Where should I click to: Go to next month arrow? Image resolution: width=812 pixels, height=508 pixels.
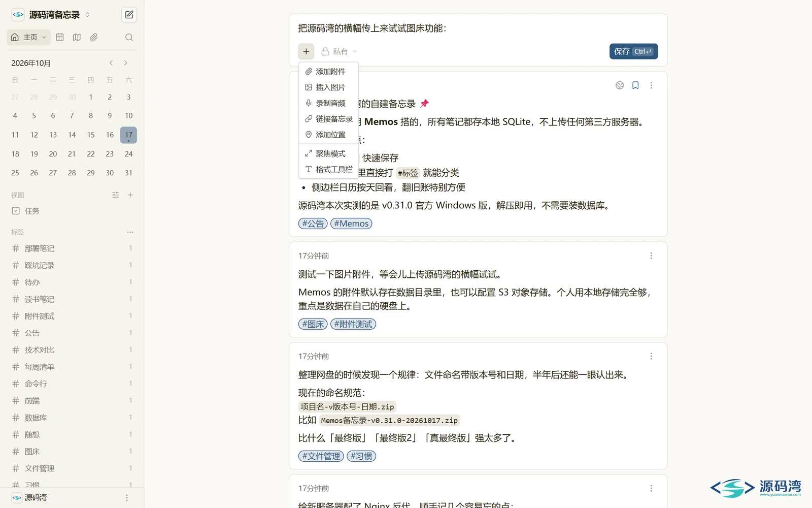coord(126,63)
